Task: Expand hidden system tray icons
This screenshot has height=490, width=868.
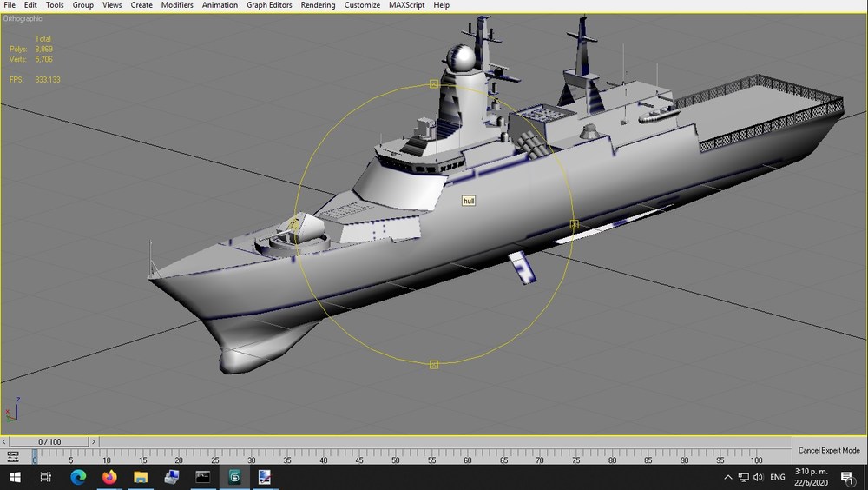Action: coord(728,477)
